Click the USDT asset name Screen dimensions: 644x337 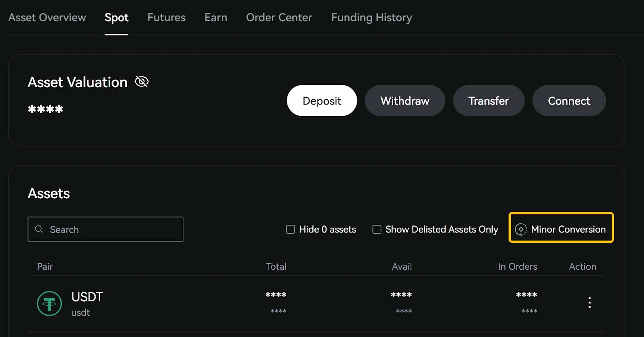pyautogui.click(x=87, y=297)
